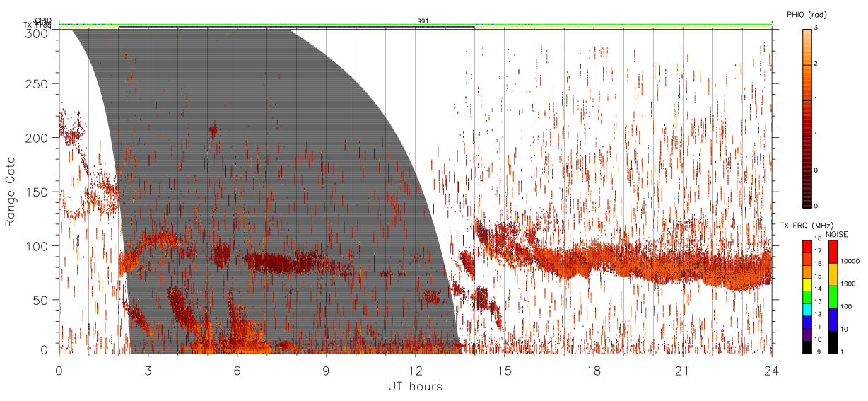
Task: Select the cyan TX FRQ swatch
Action: tap(807, 308)
